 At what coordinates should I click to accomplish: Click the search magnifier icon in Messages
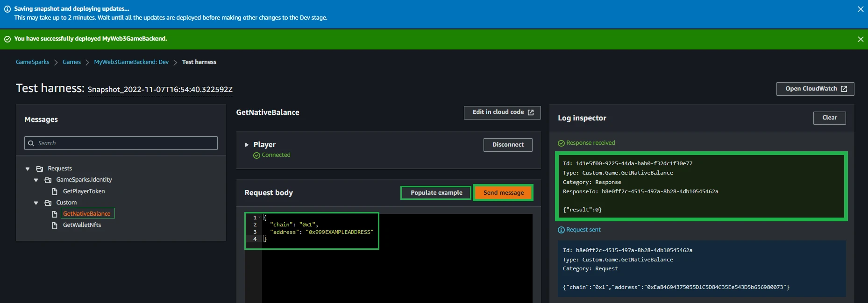[31, 143]
